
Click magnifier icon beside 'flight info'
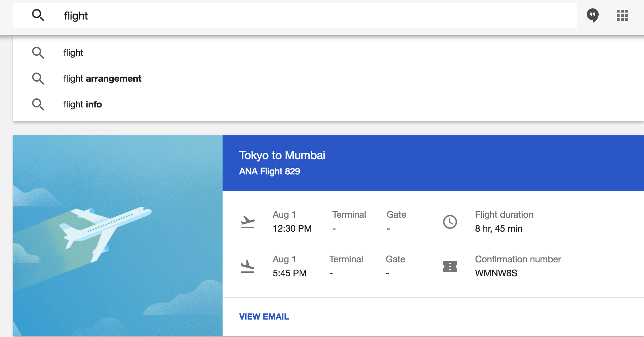tap(38, 104)
